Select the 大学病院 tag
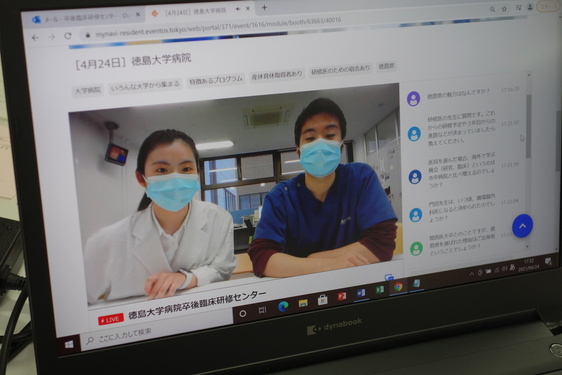Screen dimensions: 562x375 point(88,91)
